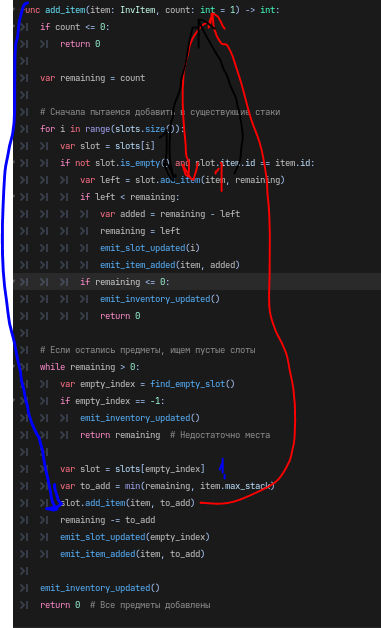Screen dimensions: 381x628
Task: Click emit_inventory_updated() on the last lines
Action: point(100,588)
